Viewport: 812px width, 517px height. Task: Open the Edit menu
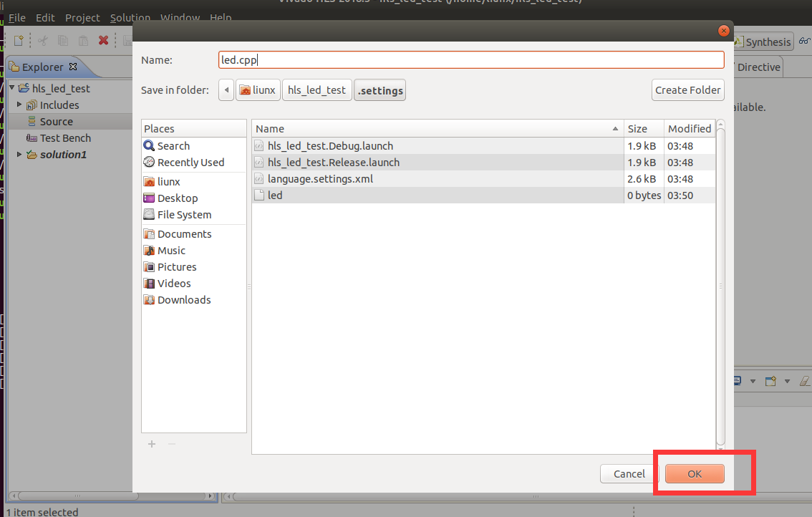(x=45, y=18)
